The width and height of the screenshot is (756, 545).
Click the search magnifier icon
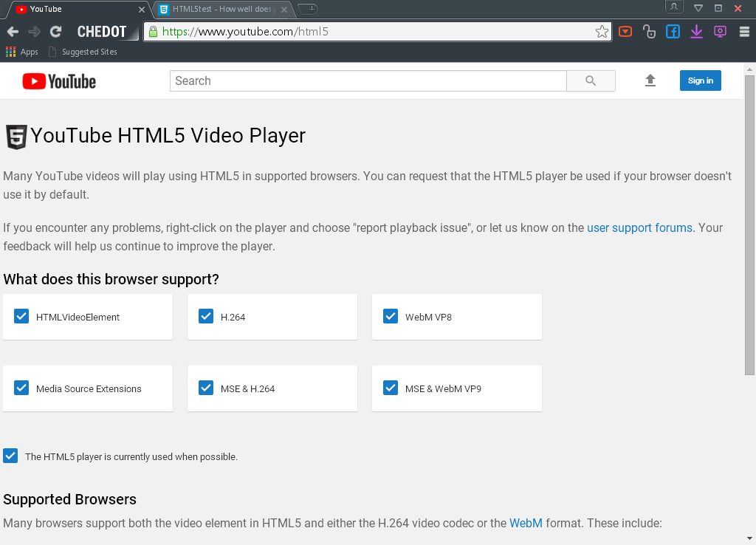(x=591, y=80)
